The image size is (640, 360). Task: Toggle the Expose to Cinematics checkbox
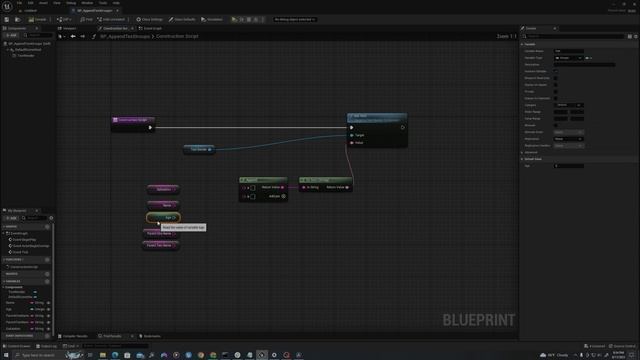pos(556,98)
